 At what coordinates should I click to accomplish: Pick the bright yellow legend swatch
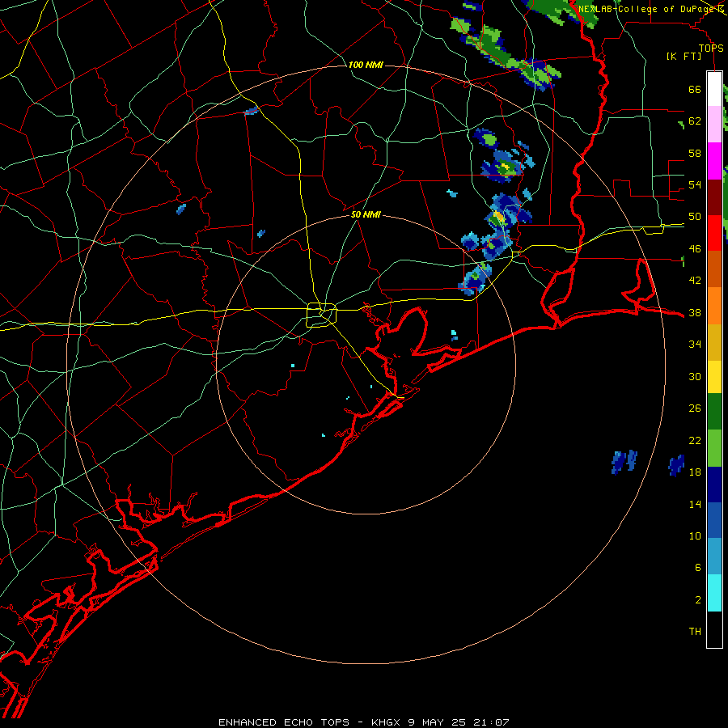[714, 377]
